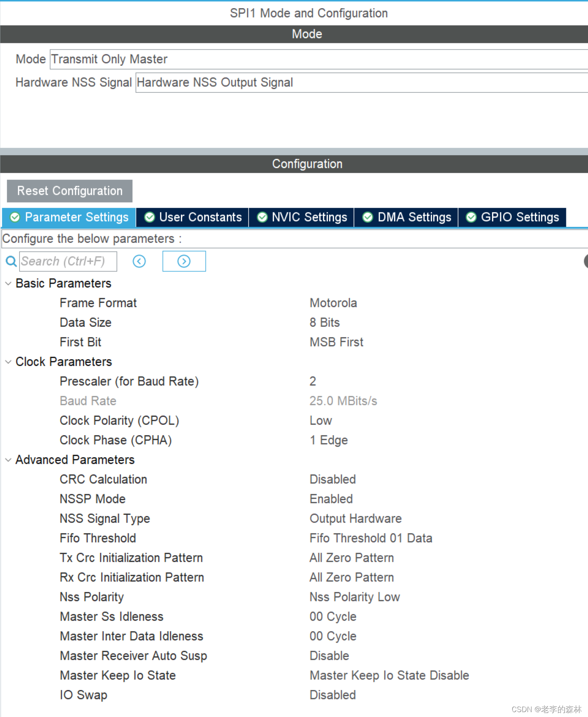Select the Clock Polarity (CPOL) row
The width and height of the screenshot is (588, 717).
[x=119, y=421]
